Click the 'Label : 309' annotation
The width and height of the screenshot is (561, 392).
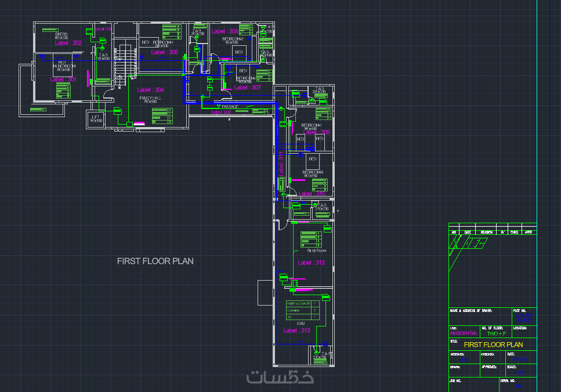click(317, 132)
